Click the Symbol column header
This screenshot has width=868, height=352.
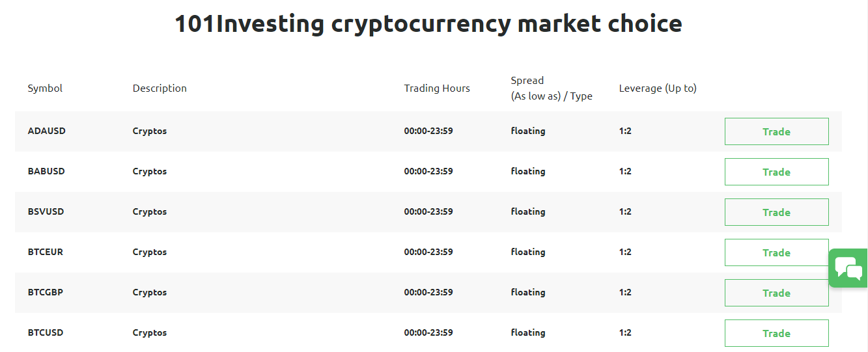pyautogui.click(x=45, y=88)
